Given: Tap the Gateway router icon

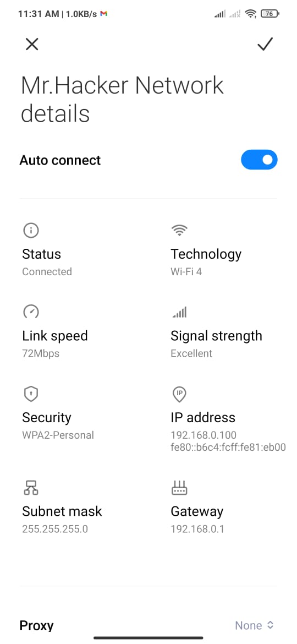Looking at the screenshot, I should (x=179, y=488).
